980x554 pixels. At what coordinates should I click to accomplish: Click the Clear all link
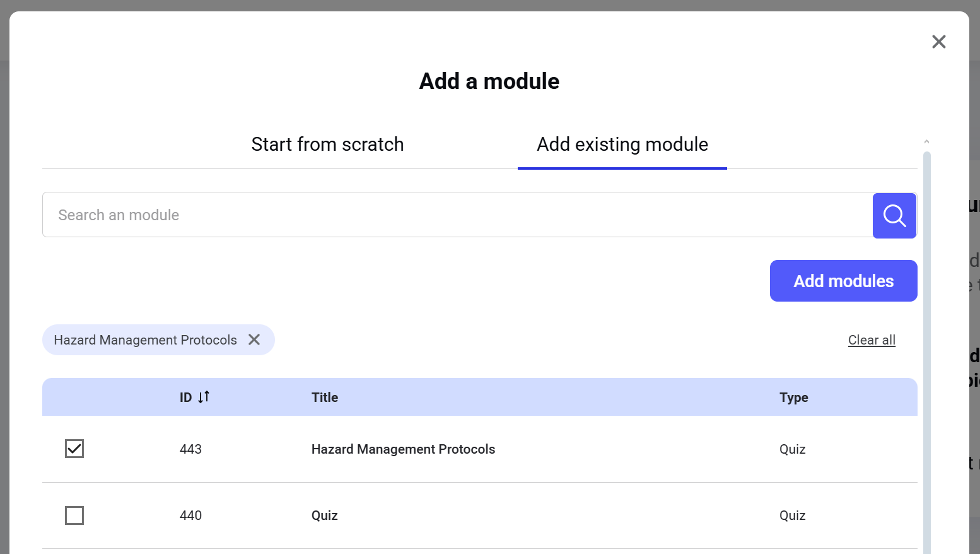pyautogui.click(x=872, y=340)
